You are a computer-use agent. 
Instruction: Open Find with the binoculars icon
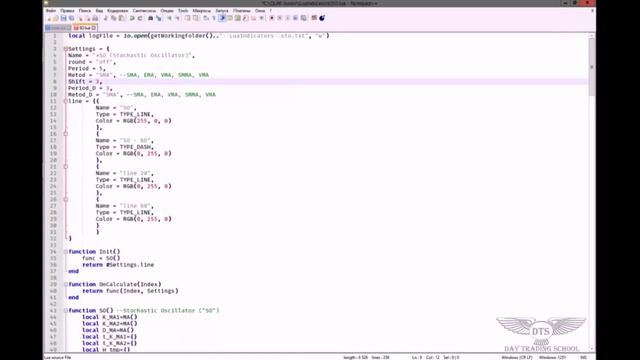tap(150, 18)
